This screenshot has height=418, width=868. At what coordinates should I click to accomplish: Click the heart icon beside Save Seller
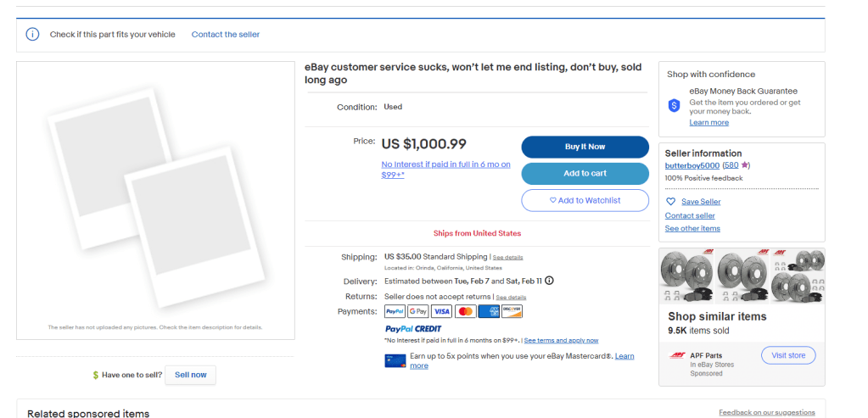[670, 202]
